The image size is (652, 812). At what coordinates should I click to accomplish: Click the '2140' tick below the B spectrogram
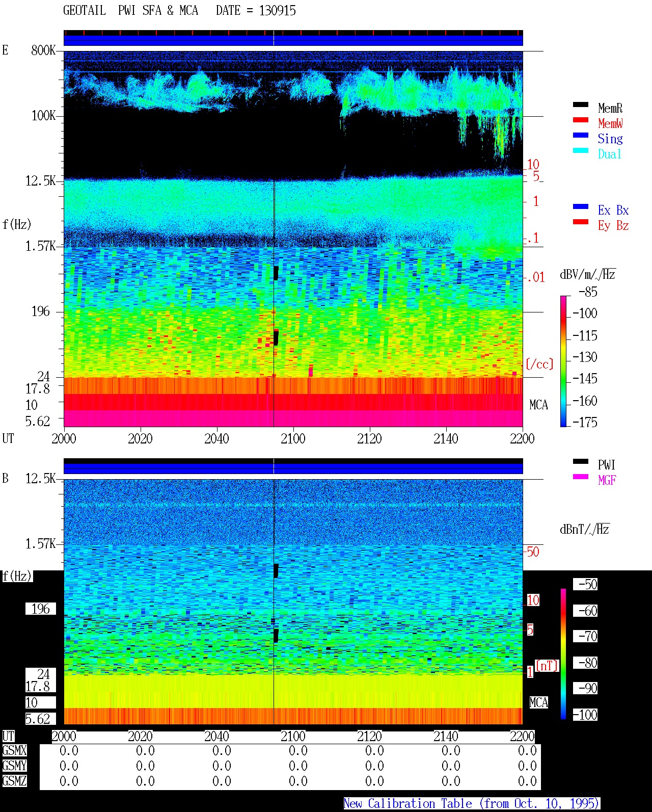[446, 737]
